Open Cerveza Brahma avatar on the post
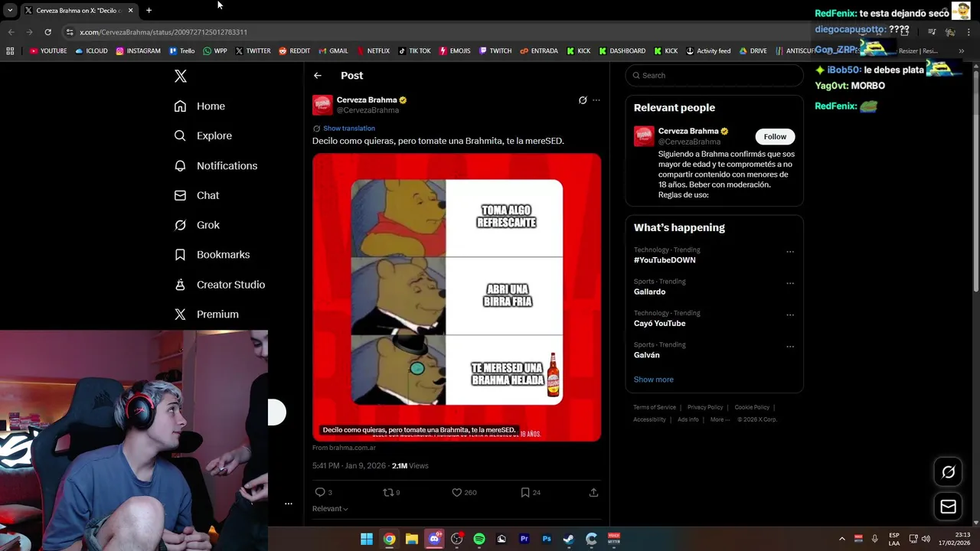 pyautogui.click(x=322, y=105)
